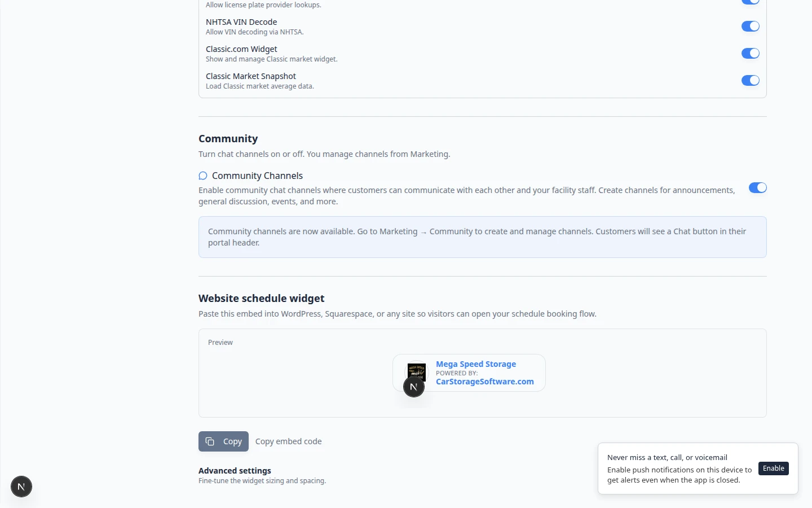
Task: Click 'Load Classic market average data.' description
Action: [260, 86]
